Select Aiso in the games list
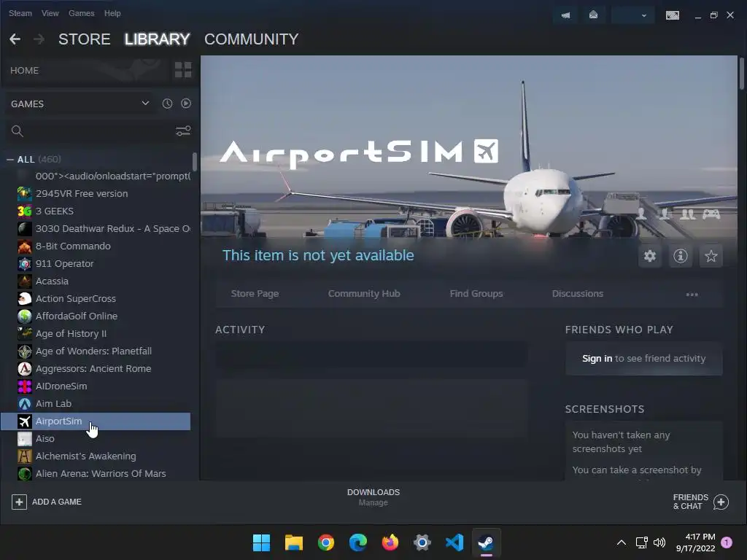The height and width of the screenshot is (560, 747). pos(96,438)
